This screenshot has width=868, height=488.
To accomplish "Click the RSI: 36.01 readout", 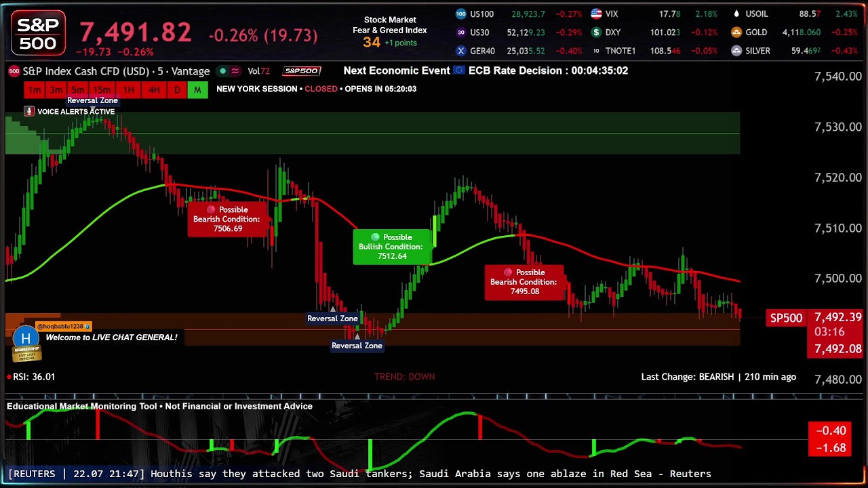I will point(34,377).
